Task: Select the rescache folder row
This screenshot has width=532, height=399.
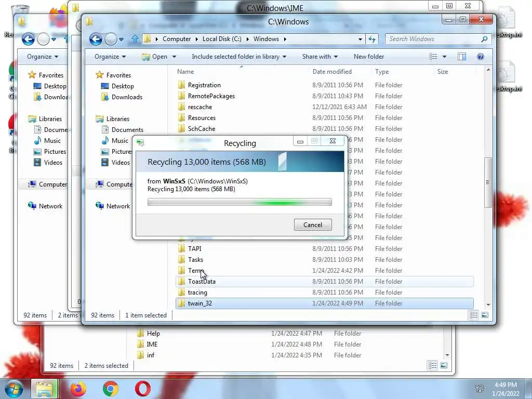Action: click(325, 107)
